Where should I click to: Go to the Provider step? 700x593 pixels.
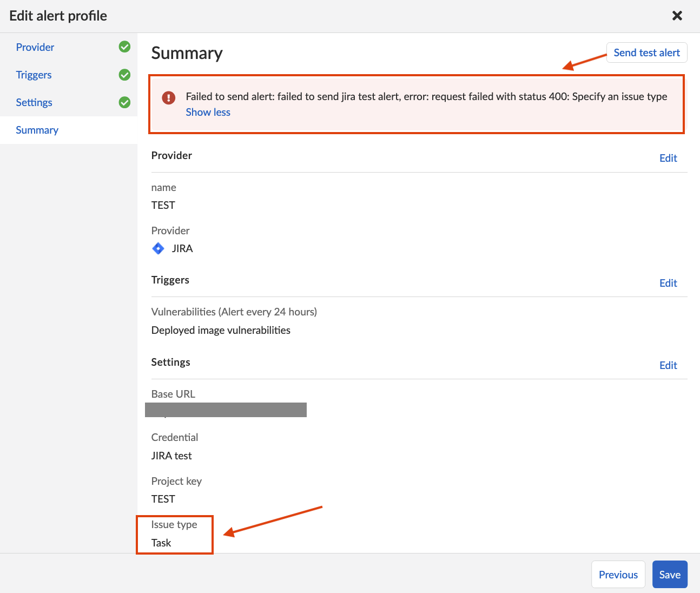tap(35, 47)
